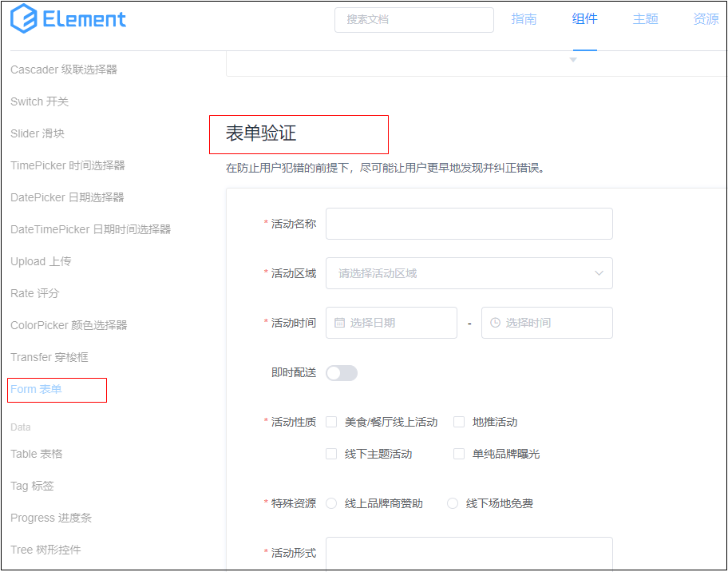Check the 美食/餐厅线上活动 checkbox
Screen dimensions: 728x572
tap(331, 422)
